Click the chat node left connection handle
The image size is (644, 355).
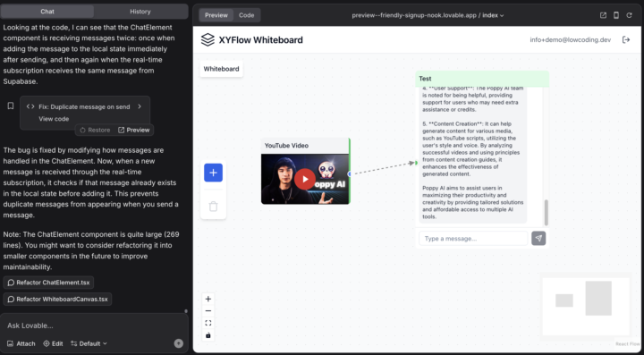416,163
